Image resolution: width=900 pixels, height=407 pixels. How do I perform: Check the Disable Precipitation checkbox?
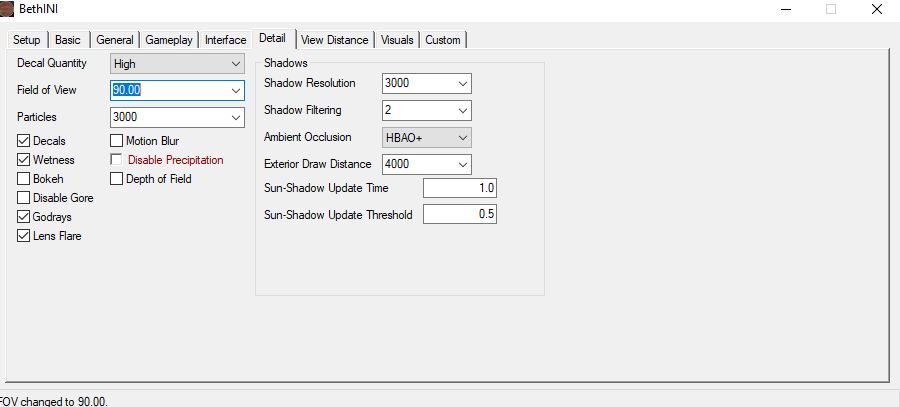tap(117, 160)
